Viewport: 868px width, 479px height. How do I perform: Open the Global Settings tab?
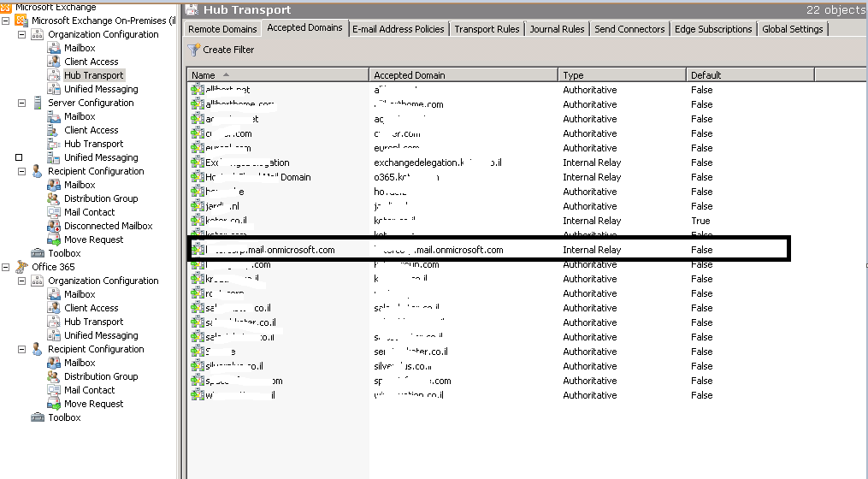pyautogui.click(x=792, y=29)
